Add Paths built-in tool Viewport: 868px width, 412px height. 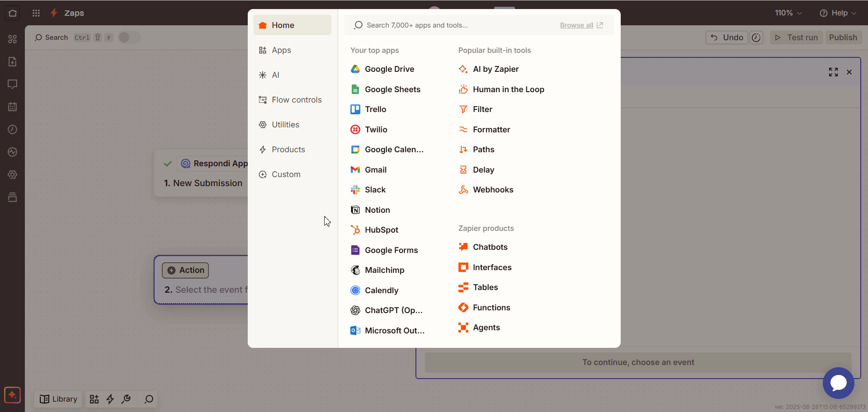click(x=476, y=150)
